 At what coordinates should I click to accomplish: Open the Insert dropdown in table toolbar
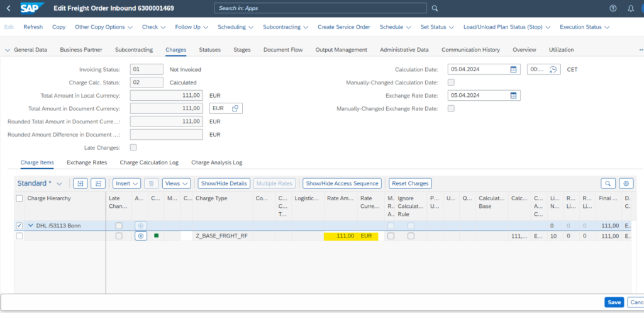pos(126,183)
